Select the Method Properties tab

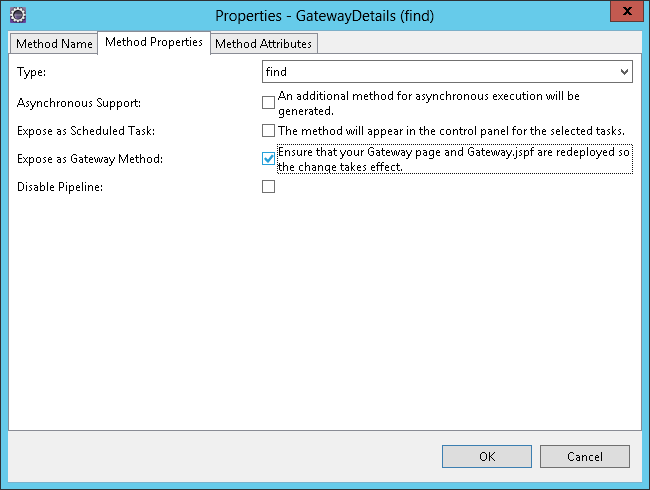(x=154, y=43)
